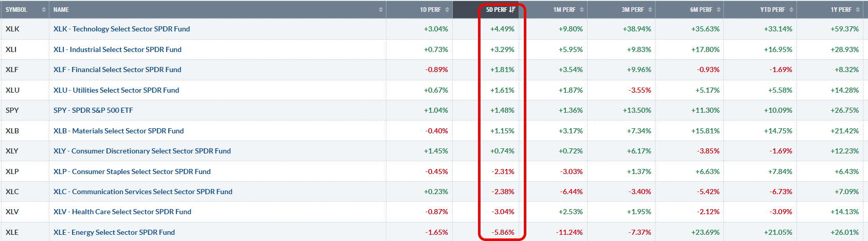Click the NAME column sort arrows
The height and width of the screenshot is (241, 868).
pos(381,10)
